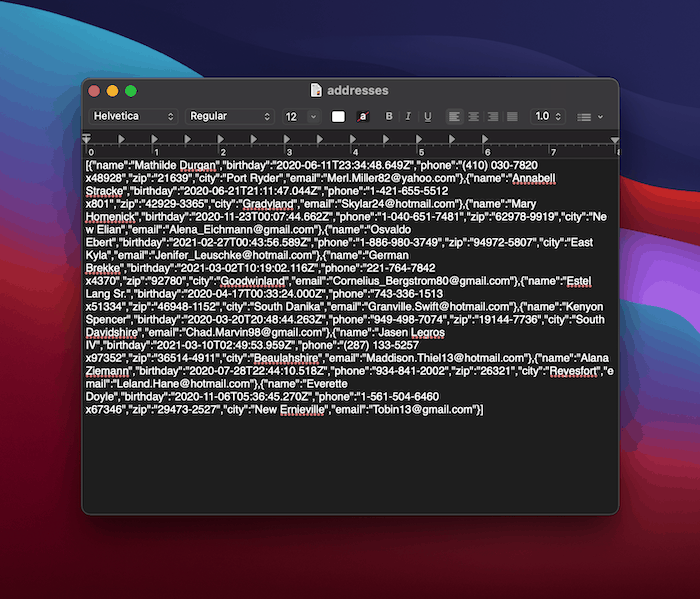Click the email Jenifer_Leuschke@hotmail.com

233,256
